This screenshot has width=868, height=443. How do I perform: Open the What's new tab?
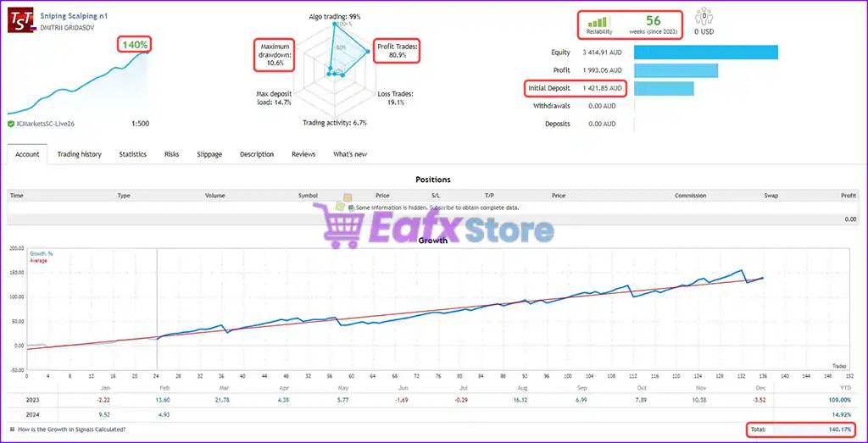coord(350,154)
